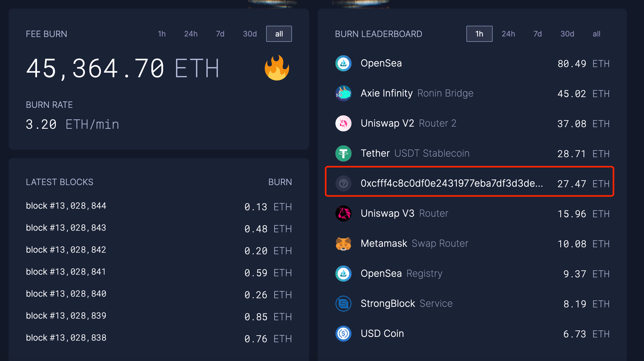The width and height of the screenshot is (644, 361).
Task: Click the 80.49 ETH OpenSea amount
Action: [x=583, y=64]
